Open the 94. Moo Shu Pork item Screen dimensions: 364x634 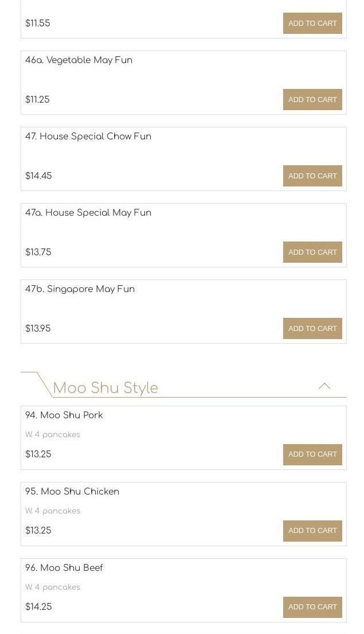coord(64,415)
